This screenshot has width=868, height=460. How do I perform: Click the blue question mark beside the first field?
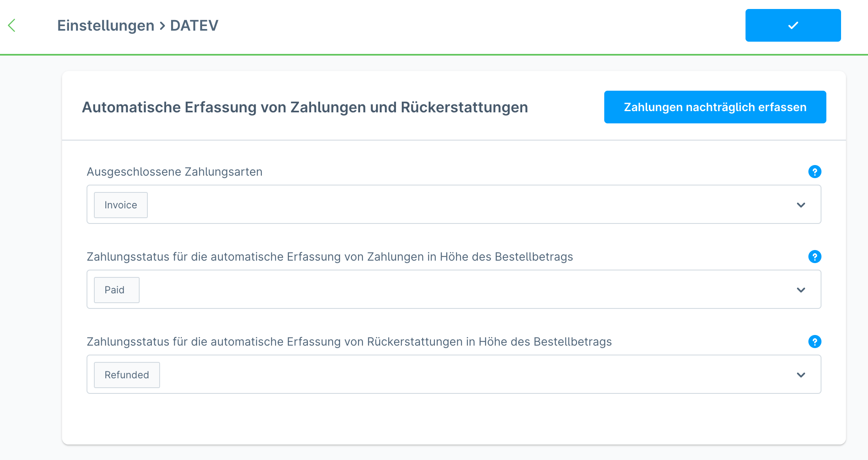coord(815,172)
